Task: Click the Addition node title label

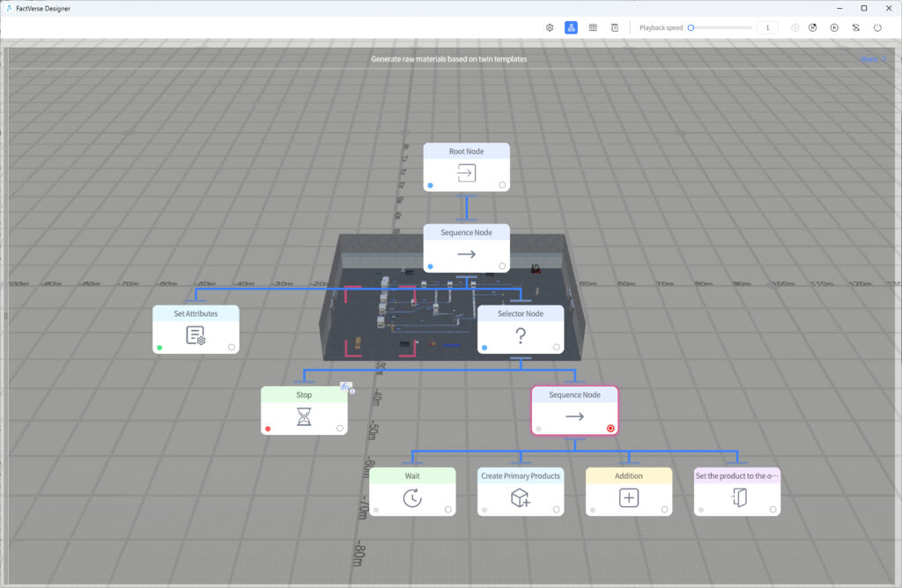Action: (x=629, y=476)
